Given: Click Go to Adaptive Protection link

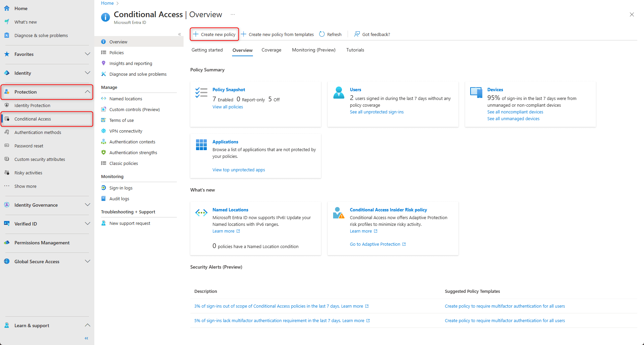Looking at the screenshot, I should 378,244.
